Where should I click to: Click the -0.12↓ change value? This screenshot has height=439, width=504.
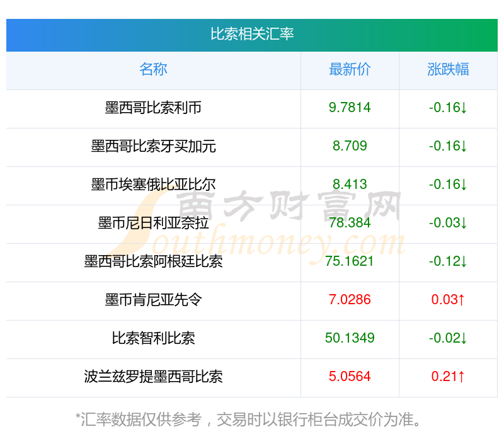[x=448, y=261]
